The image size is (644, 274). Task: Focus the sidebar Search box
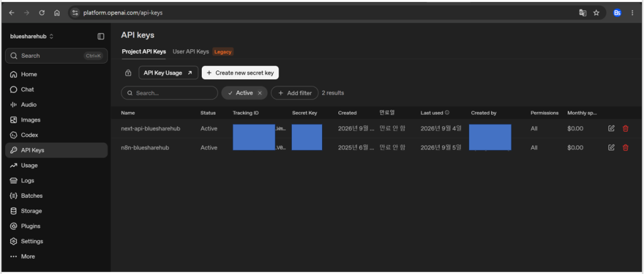coord(56,55)
